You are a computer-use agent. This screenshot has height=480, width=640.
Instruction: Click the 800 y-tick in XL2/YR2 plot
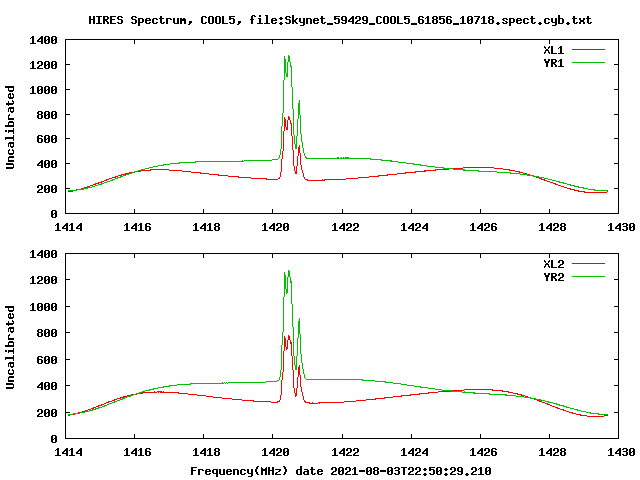click(x=47, y=333)
